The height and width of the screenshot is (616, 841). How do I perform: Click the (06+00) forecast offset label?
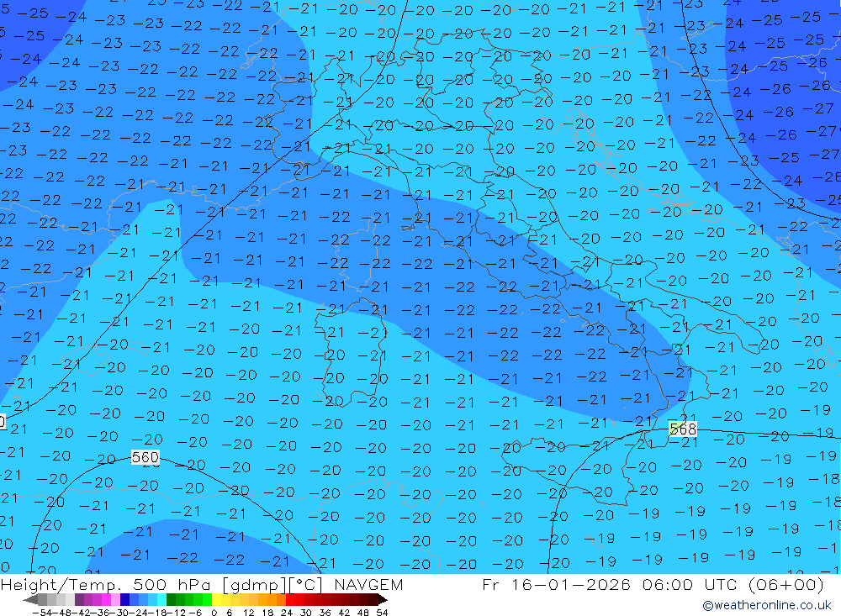[x=785, y=584]
